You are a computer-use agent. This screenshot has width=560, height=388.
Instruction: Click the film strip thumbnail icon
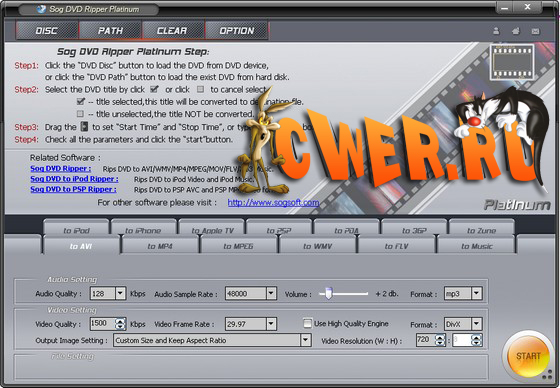pos(512,62)
